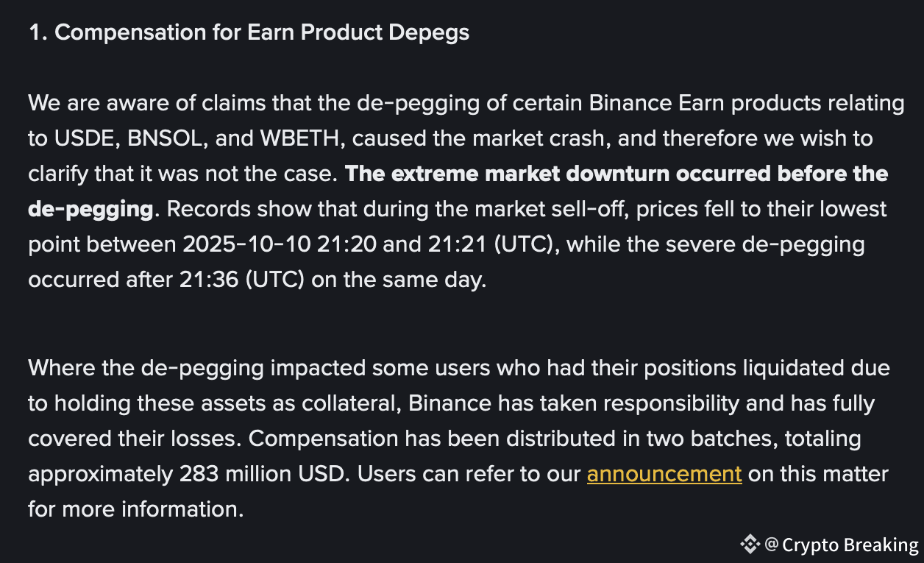924x563 pixels.
Task: Click the 21:21 (UTC) time text
Action: (491, 244)
